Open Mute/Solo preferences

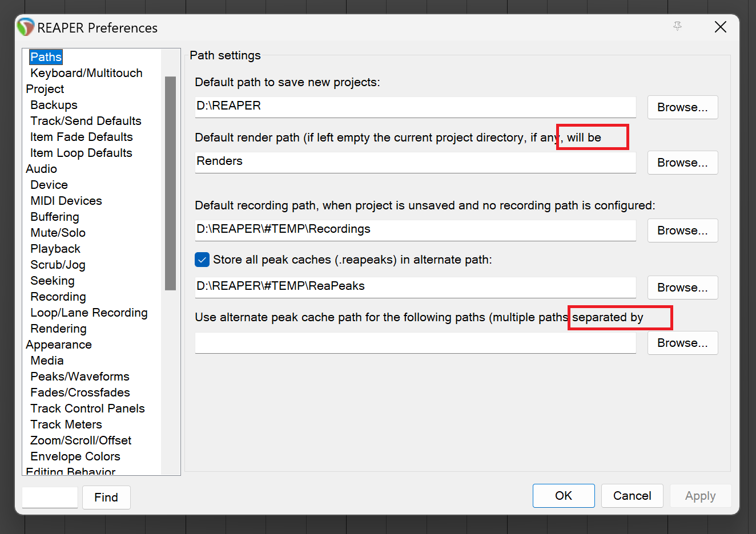click(58, 233)
